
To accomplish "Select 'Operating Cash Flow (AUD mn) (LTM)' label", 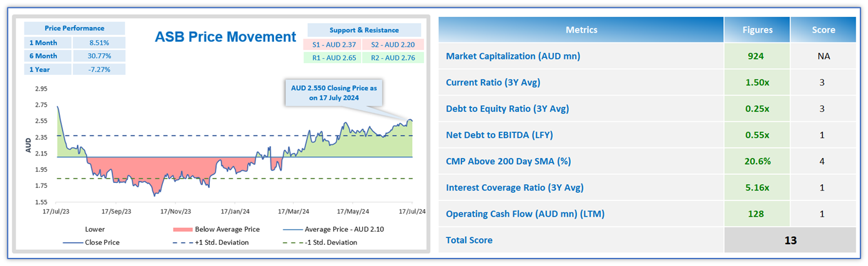I will 525,214.
